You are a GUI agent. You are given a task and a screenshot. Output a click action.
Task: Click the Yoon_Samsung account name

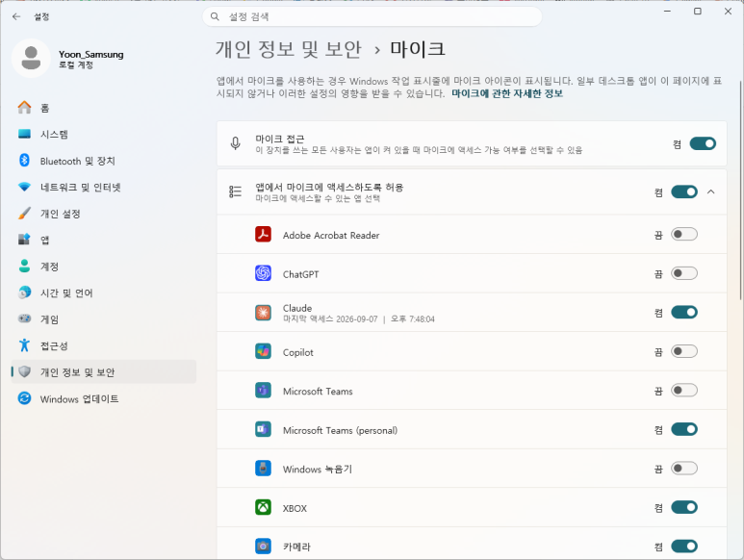(x=91, y=54)
